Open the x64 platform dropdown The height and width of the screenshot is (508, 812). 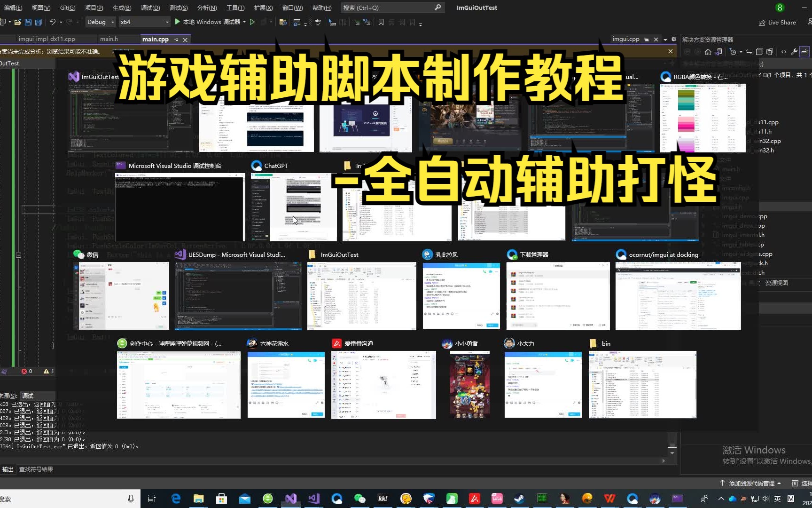tap(144, 22)
